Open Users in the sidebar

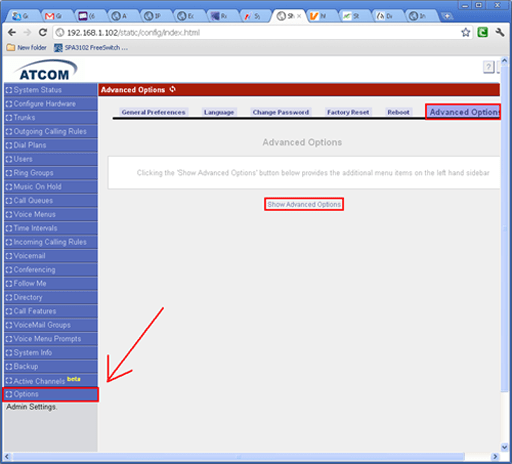pyautogui.click(x=51, y=159)
